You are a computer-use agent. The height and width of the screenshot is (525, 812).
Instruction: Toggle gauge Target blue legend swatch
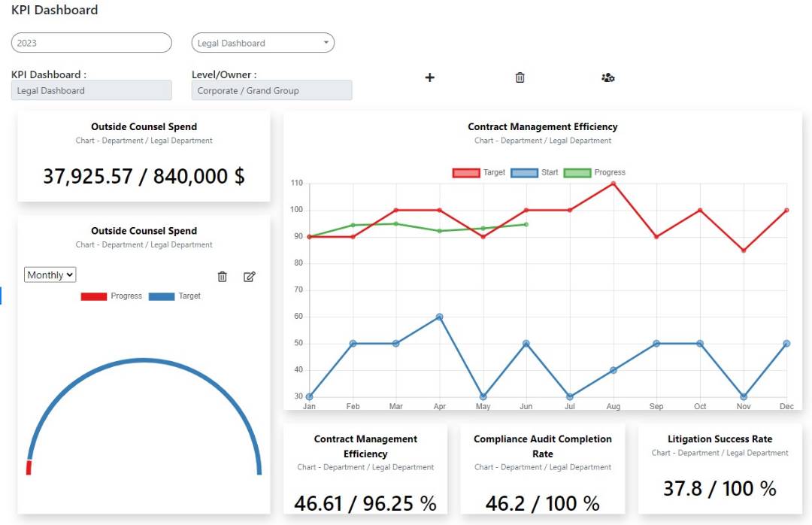click(x=162, y=296)
